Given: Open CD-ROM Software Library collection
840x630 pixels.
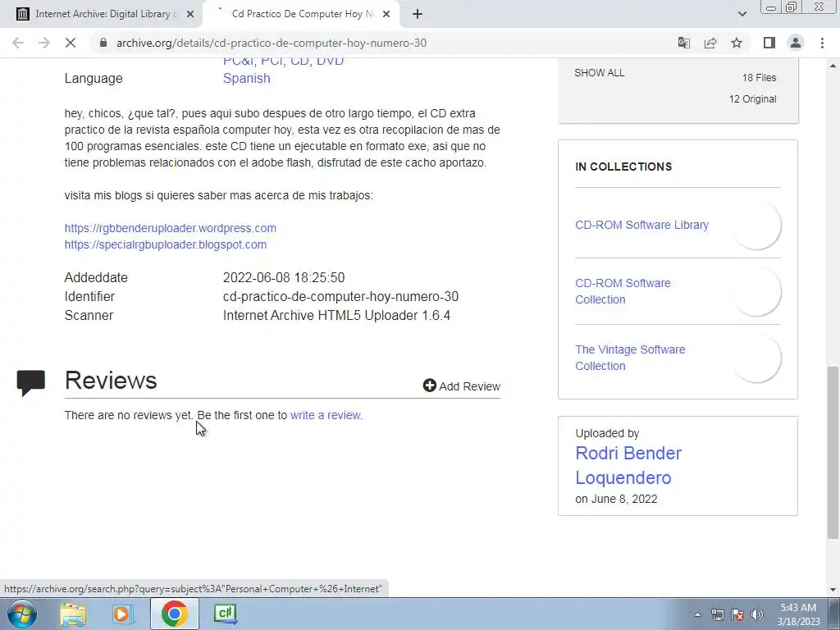Looking at the screenshot, I should (x=641, y=225).
